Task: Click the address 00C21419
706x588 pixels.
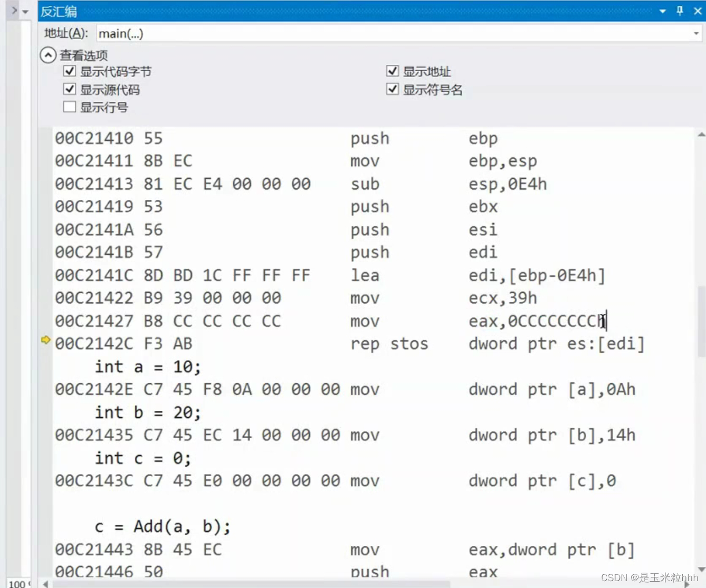Action: 94,207
